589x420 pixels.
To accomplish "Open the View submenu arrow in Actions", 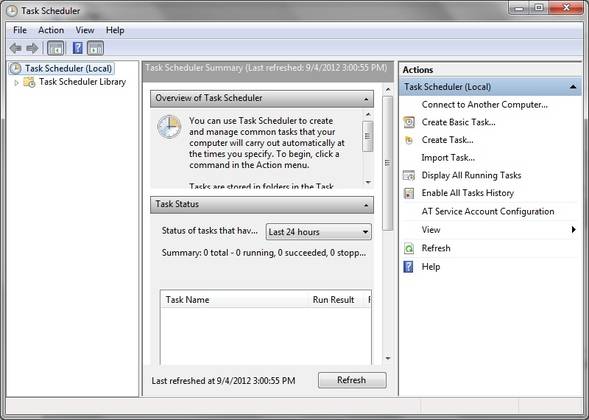I will tap(574, 229).
